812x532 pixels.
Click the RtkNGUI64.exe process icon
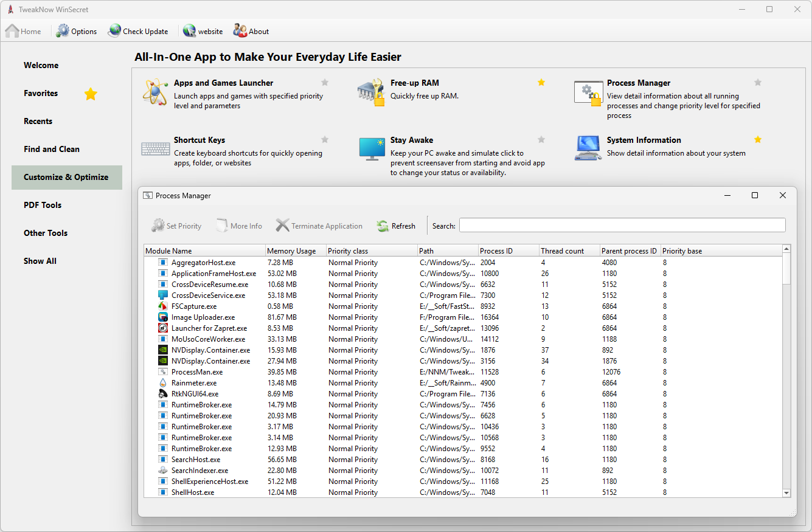coord(162,393)
